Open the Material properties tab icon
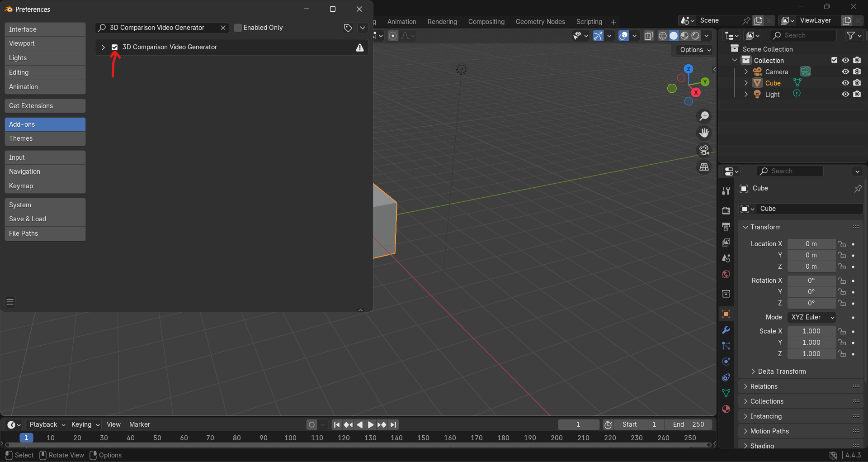 click(x=726, y=409)
